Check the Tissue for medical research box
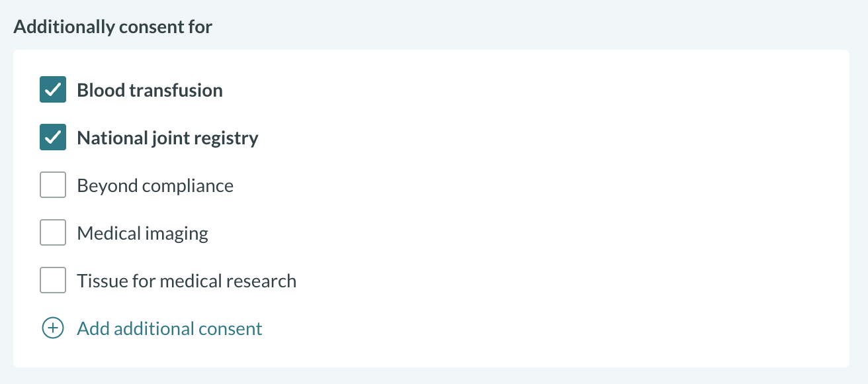The height and width of the screenshot is (384, 868). tap(53, 281)
